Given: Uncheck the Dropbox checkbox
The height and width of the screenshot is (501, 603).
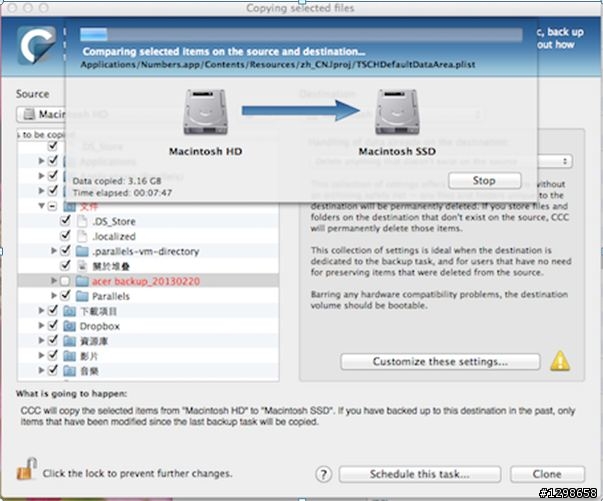Looking at the screenshot, I should pos(53,326).
